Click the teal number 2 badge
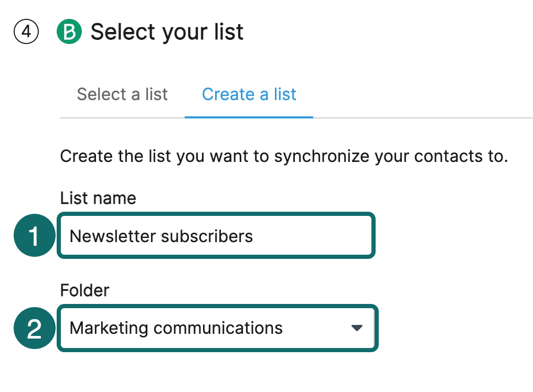 34,329
